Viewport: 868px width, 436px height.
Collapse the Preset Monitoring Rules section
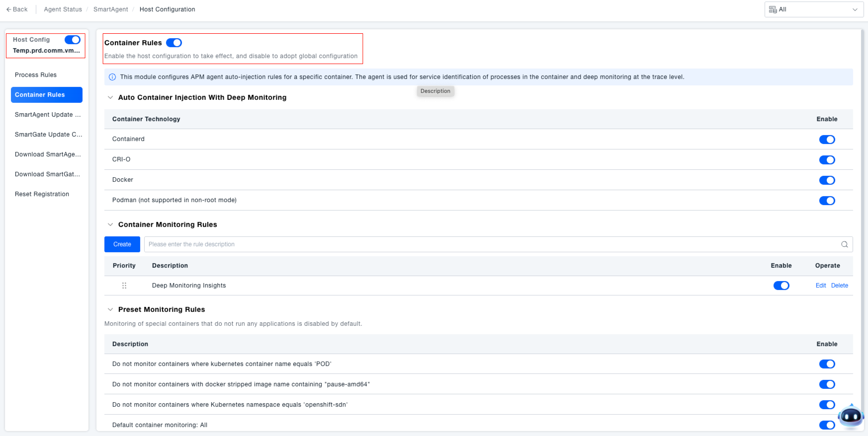pyautogui.click(x=110, y=309)
